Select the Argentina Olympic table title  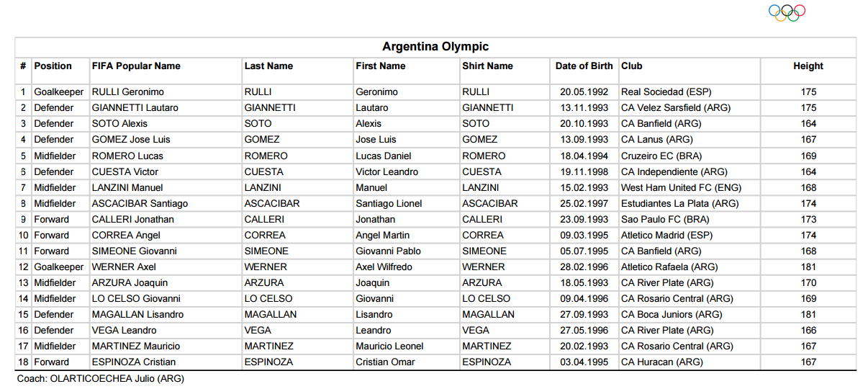tap(435, 47)
